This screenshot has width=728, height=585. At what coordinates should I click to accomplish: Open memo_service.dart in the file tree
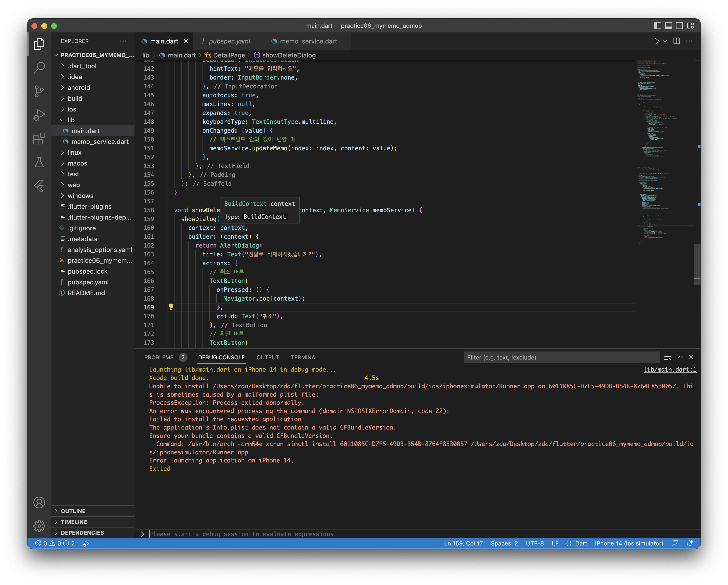pos(93,142)
